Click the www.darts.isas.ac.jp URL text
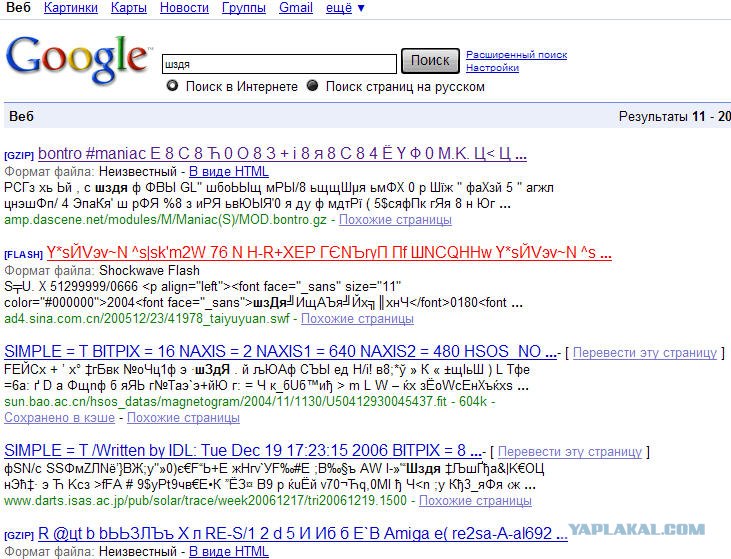This screenshot has width=731, height=559. 206,500
